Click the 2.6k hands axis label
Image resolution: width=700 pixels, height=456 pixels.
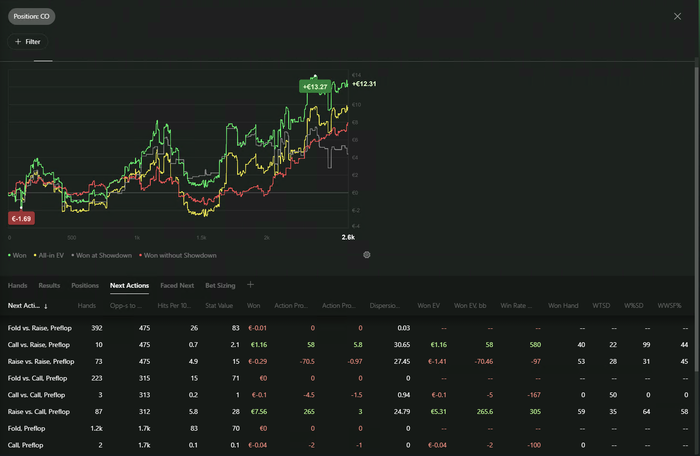coord(348,237)
